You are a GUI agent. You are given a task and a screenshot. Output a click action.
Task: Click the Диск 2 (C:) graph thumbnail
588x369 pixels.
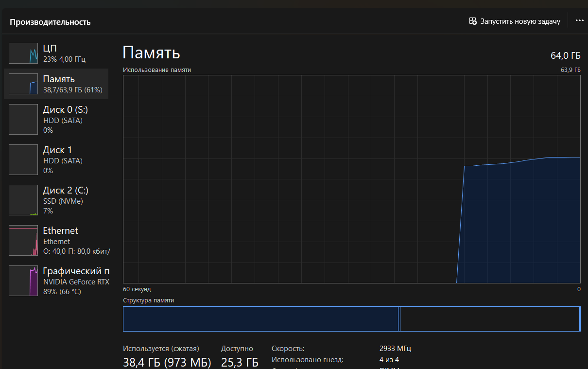pos(23,200)
